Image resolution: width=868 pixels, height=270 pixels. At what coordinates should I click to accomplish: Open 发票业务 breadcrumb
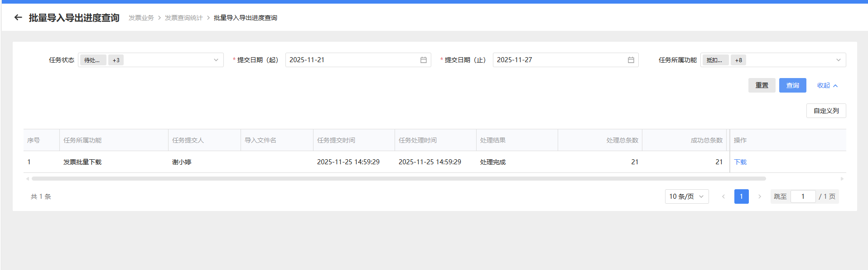[141, 18]
